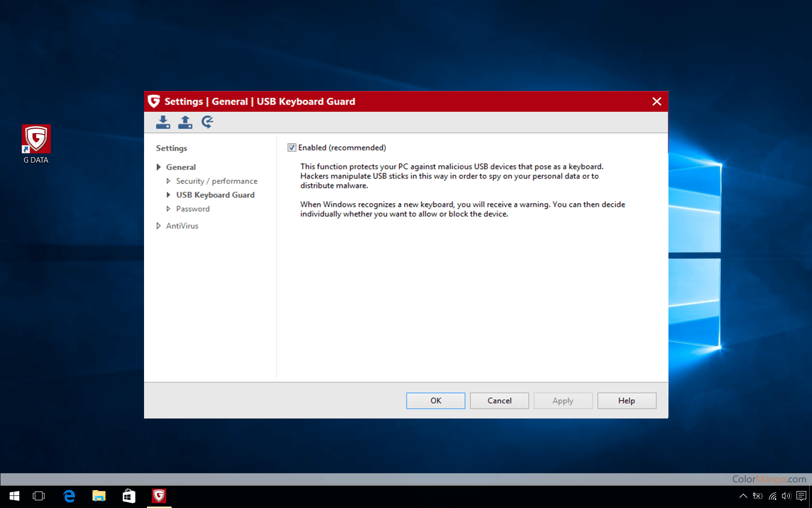812x508 pixels.
Task: Open the Action Center notifications icon
Action: [801, 496]
